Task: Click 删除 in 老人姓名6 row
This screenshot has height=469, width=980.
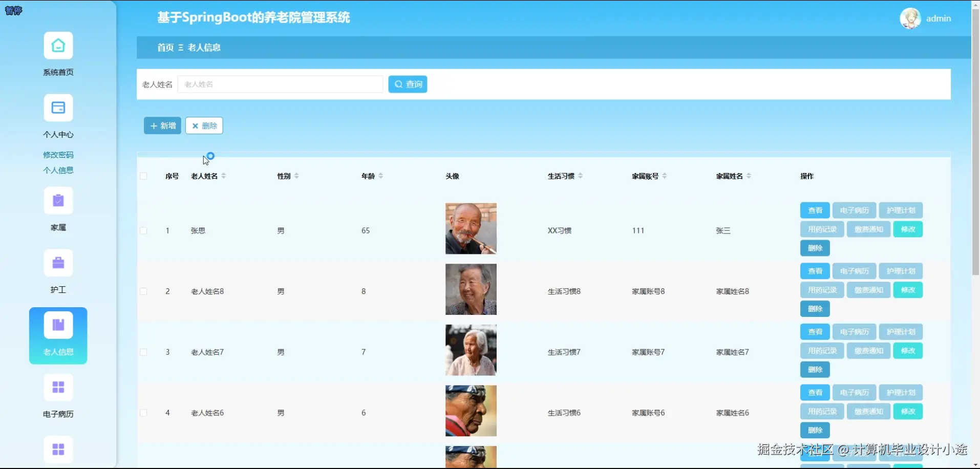Action: pyautogui.click(x=815, y=430)
